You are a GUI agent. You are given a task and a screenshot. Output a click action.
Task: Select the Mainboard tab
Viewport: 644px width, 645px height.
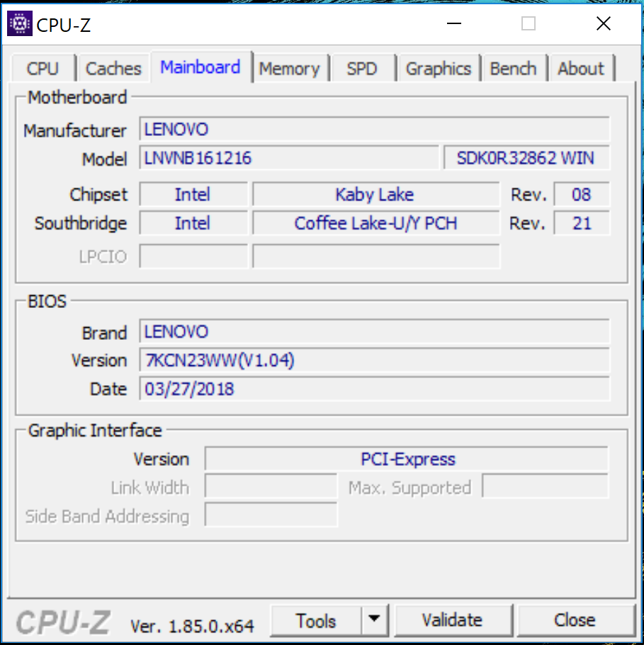(200, 67)
